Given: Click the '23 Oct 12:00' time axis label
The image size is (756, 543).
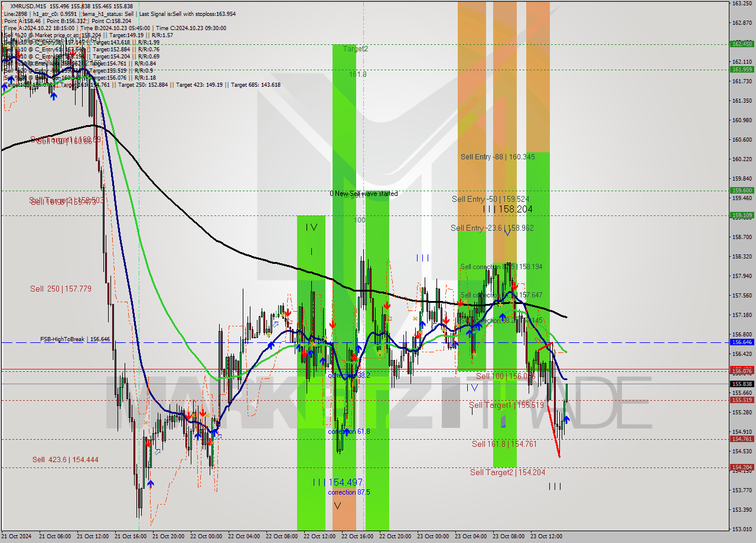Looking at the screenshot, I should [x=546, y=537].
